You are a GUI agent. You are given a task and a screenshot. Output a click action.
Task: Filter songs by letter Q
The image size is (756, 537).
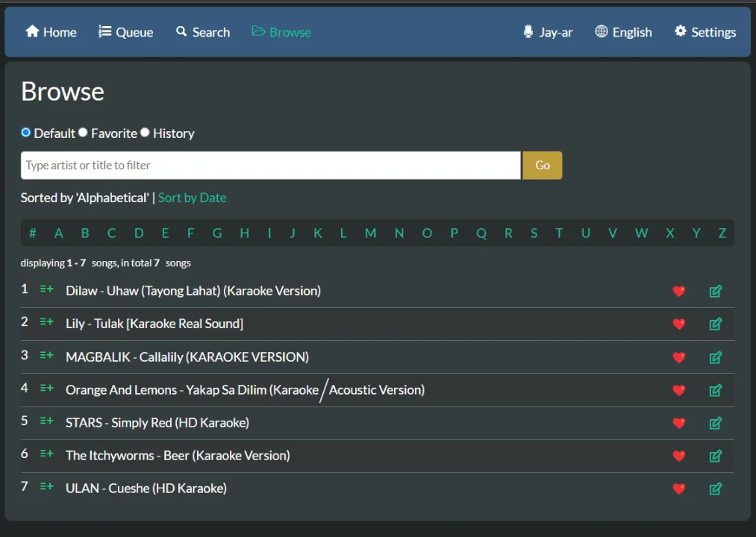pos(481,233)
